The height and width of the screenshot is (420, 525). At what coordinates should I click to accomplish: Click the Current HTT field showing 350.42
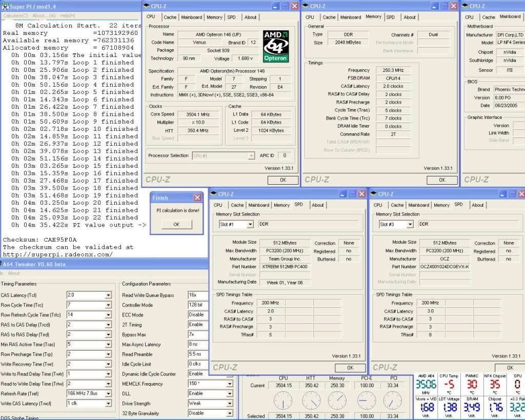pyautogui.click(x=311, y=386)
